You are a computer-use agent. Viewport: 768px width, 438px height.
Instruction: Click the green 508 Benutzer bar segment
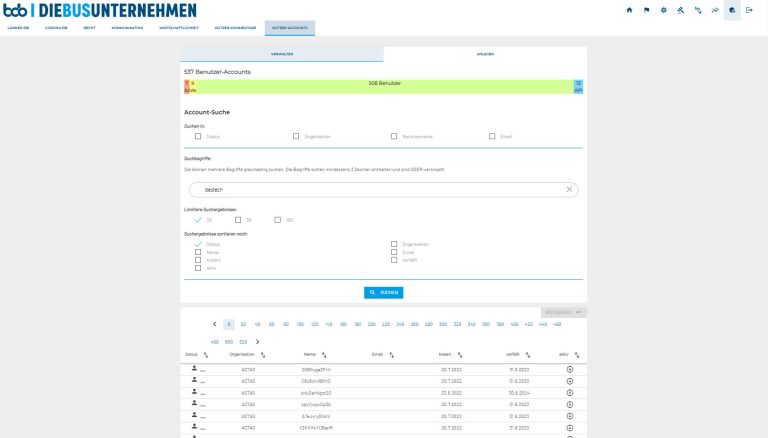point(384,87)
